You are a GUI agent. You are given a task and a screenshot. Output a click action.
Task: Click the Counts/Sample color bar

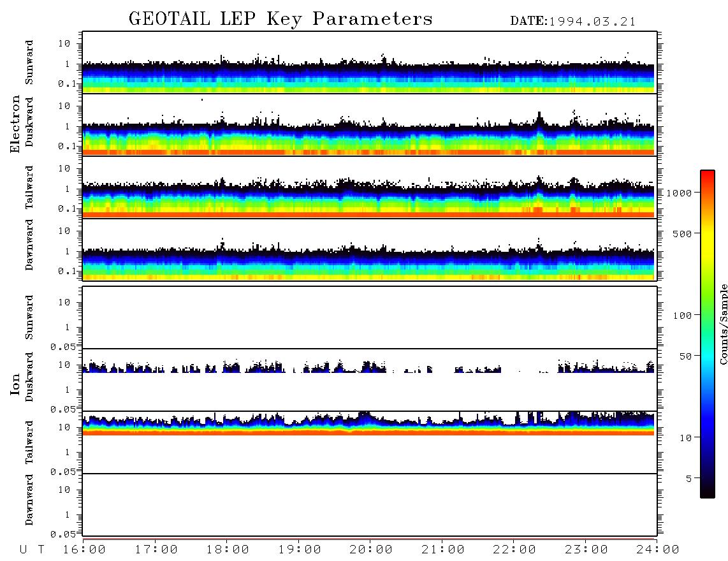[x=708, y=334]
